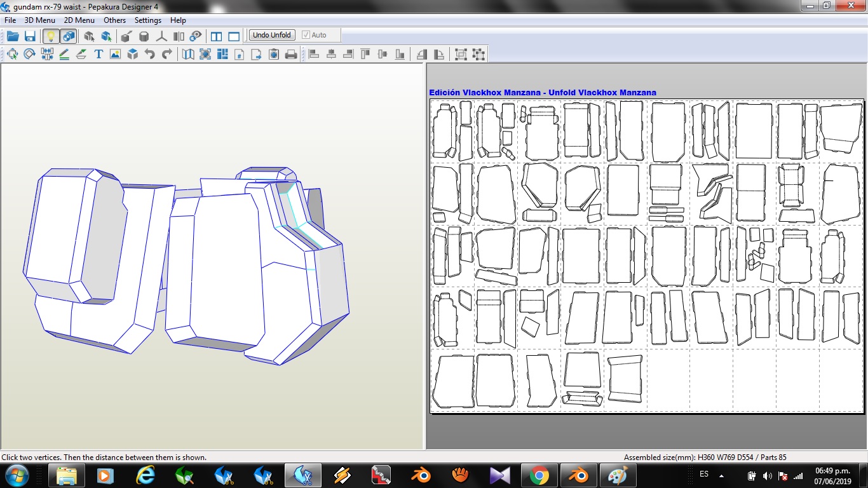Image resolution: width=868 pixels, height=488 pixels.
Task: Click the blue 3D cube icon in second toolbar
Action: coord(132,54)
